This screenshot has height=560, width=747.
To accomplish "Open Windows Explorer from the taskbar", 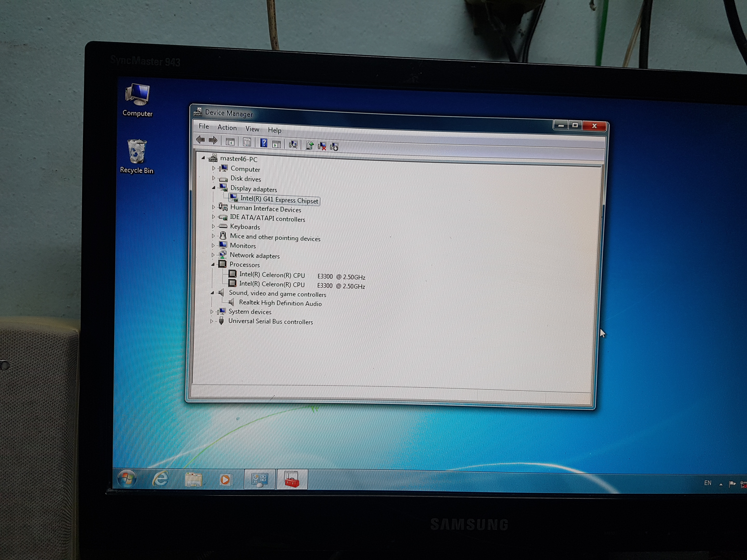I will [x=193, y=479].
